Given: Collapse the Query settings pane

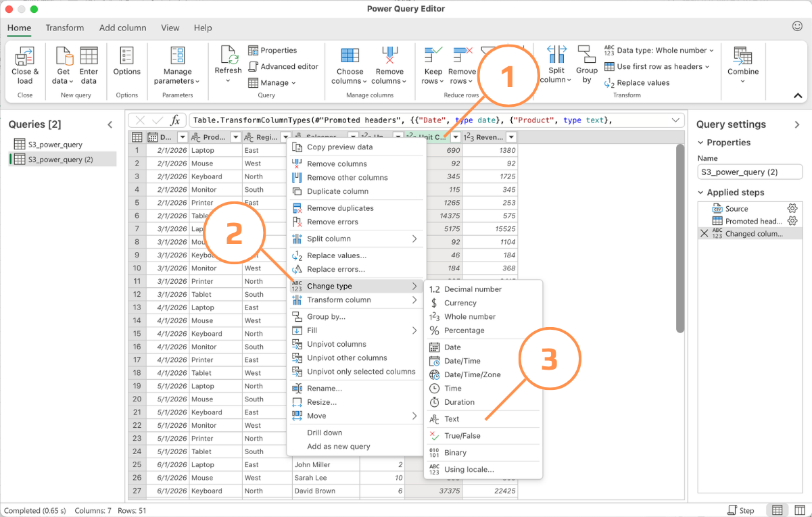Looking at the screenshot, I should click(797, 124).
